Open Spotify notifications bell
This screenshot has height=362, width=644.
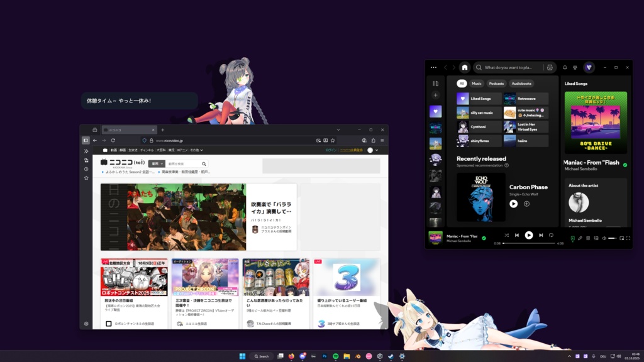[x=565, y=67]
